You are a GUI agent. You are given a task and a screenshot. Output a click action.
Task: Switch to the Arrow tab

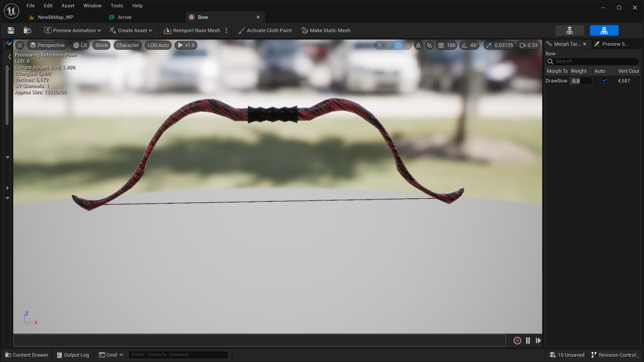pyautogui.click(x=125, y=17)
